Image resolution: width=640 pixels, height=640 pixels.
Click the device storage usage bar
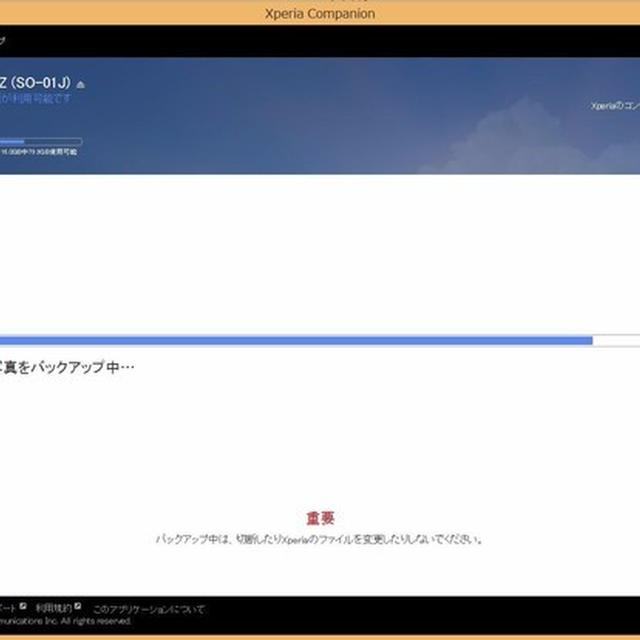(x=41, y=142)
